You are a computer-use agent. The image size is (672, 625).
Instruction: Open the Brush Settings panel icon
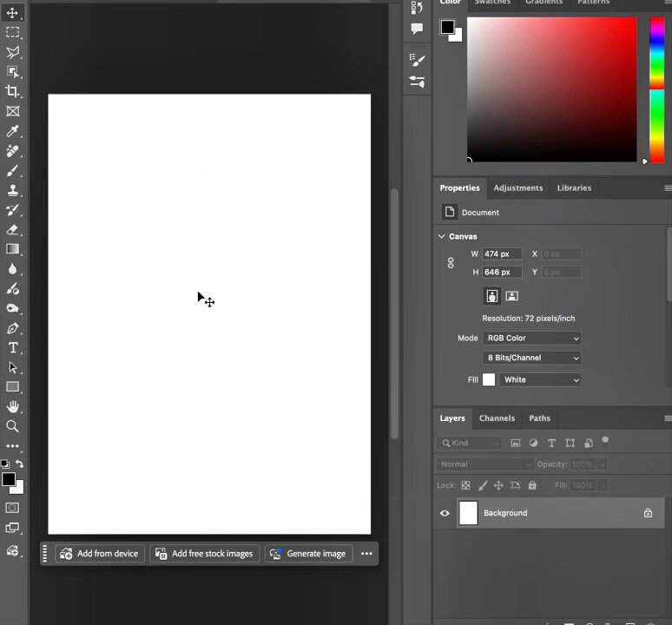(417, 60)
